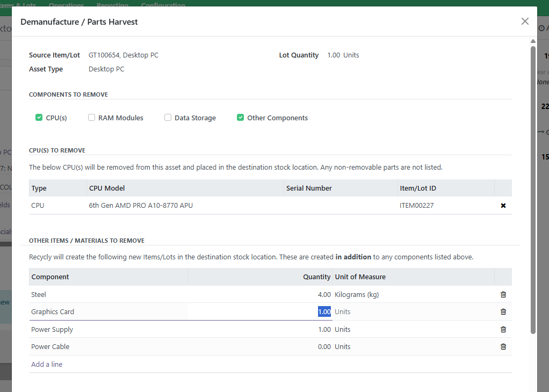Uncheck the CPU(s) checkbox
Screen dimensions: 549x392
coord(39,118)
